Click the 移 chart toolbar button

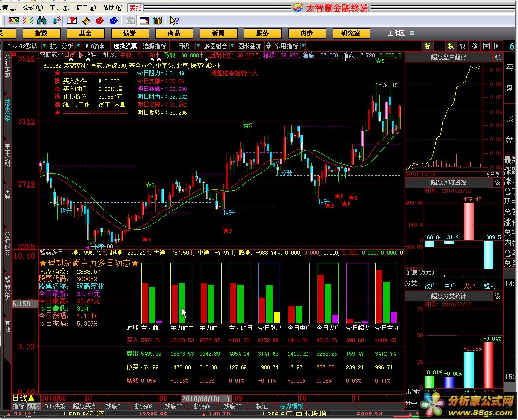coord(474,46)
